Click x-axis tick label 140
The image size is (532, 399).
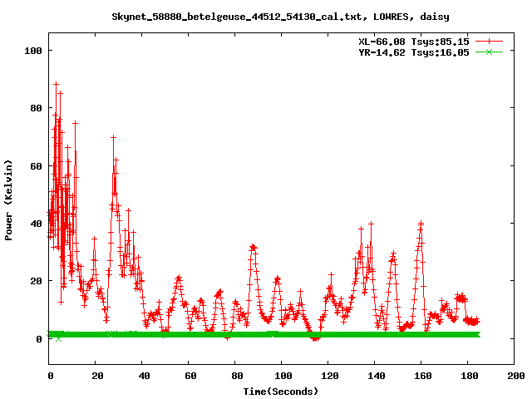(377, 376)
